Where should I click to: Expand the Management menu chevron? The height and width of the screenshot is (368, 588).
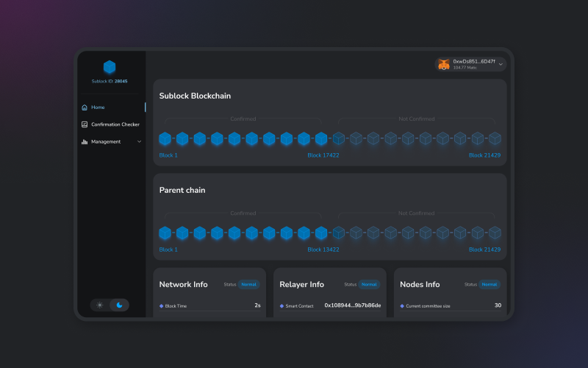pos(139,141)
